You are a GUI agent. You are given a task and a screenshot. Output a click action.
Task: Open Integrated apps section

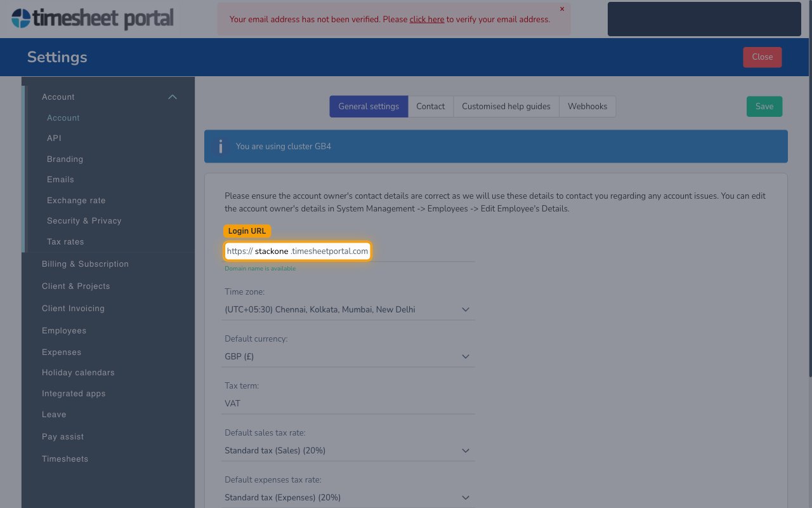[74, 394]
